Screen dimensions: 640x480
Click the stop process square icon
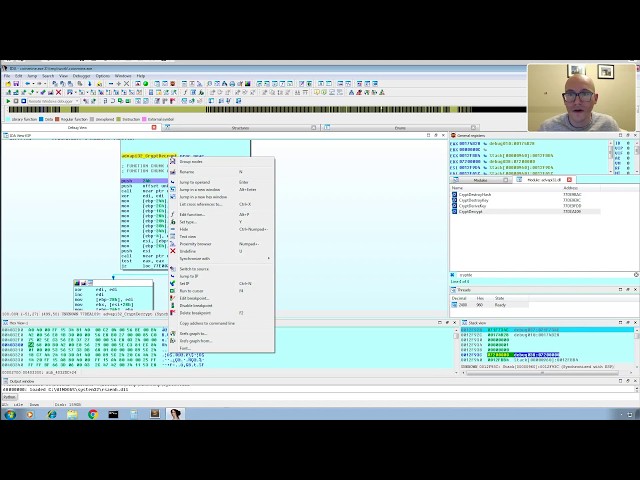24,101
